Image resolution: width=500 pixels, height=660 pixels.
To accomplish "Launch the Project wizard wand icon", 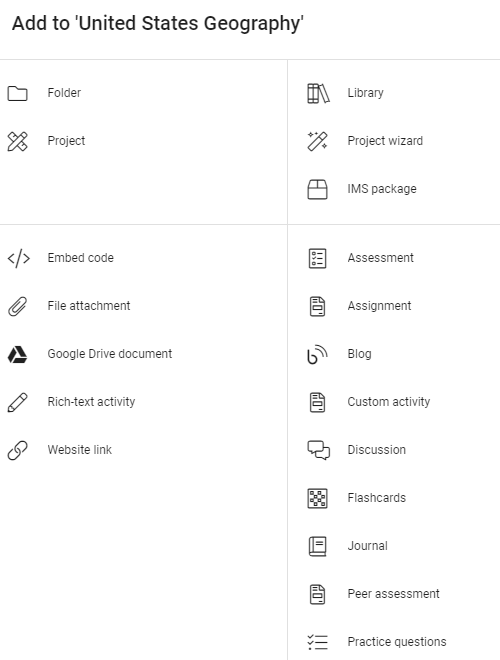I will [317, 141].
